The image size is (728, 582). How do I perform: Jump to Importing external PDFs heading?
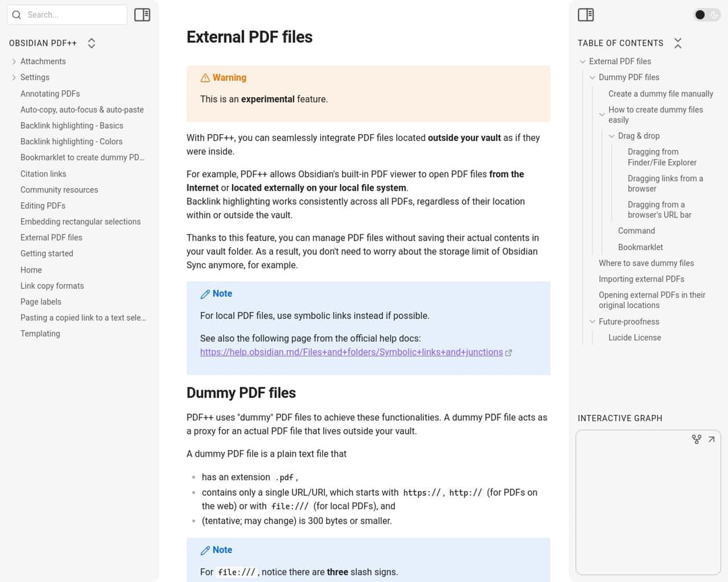(x=641, y=279)
